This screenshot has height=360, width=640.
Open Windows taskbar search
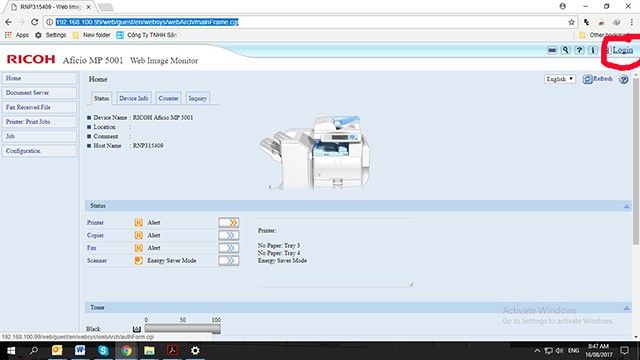click(34, 351)
